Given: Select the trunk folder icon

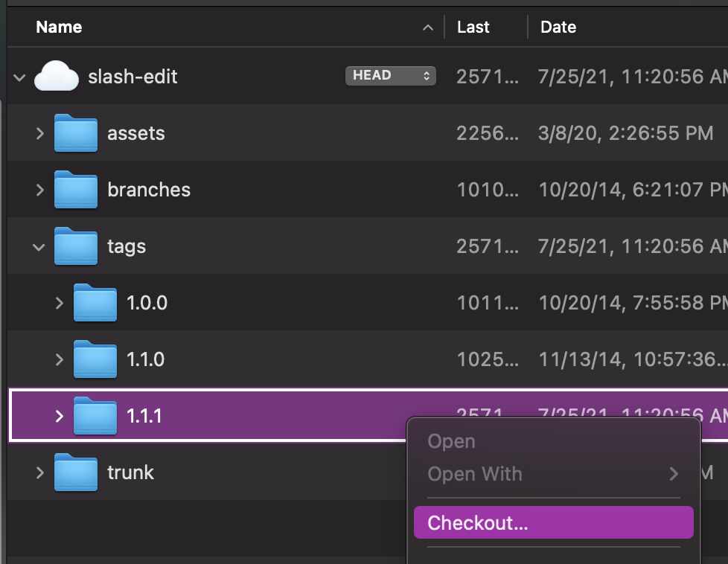Looking at the screenshot, I should click(76, 472).
